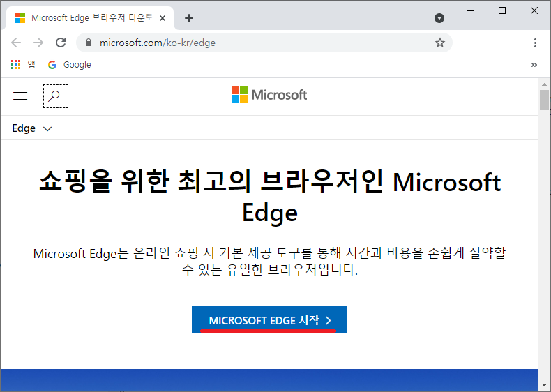Click the scrollbar down arrow
The height and width of the screenshot is (392, 551).
coord(544,385)
